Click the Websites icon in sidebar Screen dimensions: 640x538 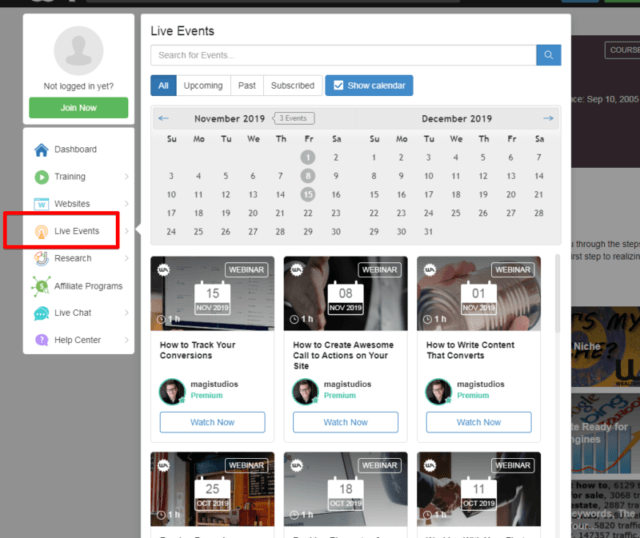(x=41, y=204)
